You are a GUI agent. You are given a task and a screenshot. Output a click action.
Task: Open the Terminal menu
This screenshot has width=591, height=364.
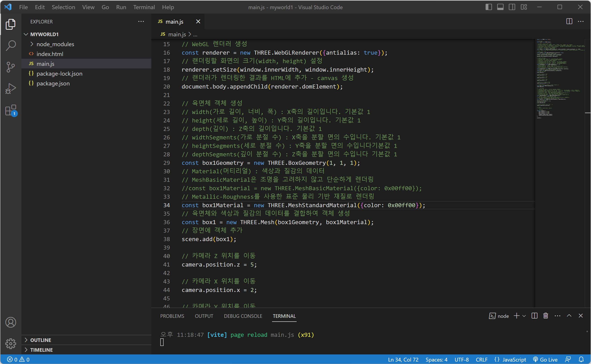coord(144,7)
